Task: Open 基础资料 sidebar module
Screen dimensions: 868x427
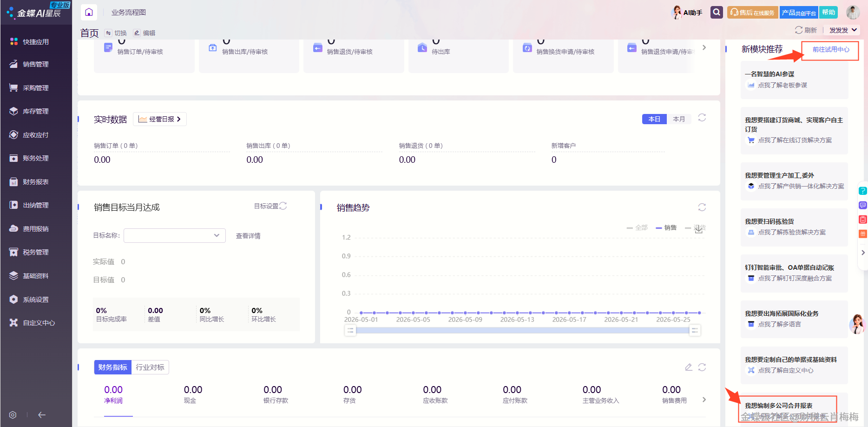Action: point(36,276)
